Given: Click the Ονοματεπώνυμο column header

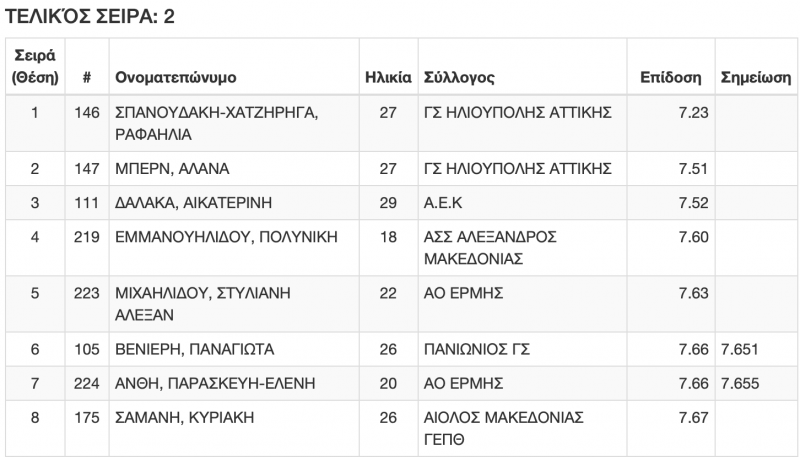Looking at the screenshot, I should [x=177, y=78].
